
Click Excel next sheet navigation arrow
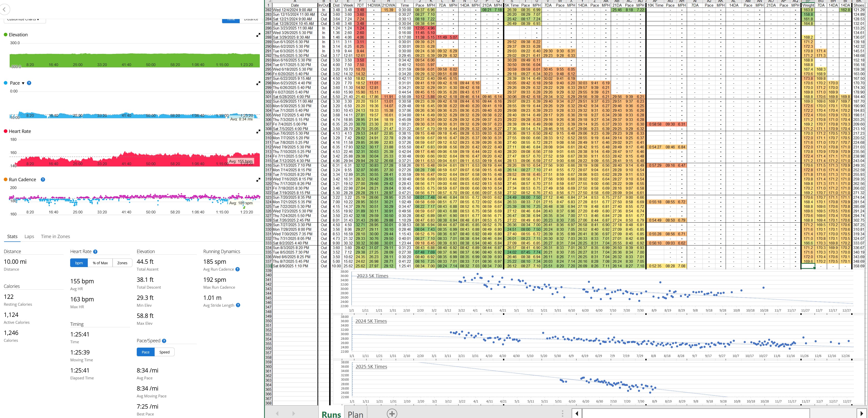click(x=294, y=413)
